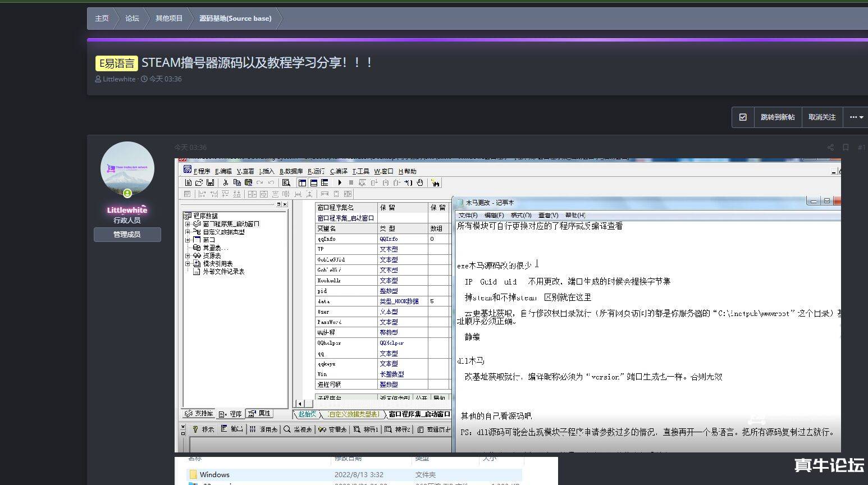The image size is (868, 485).
Task: Click the Open folder icon in toolbar
Action: [199, 182]
